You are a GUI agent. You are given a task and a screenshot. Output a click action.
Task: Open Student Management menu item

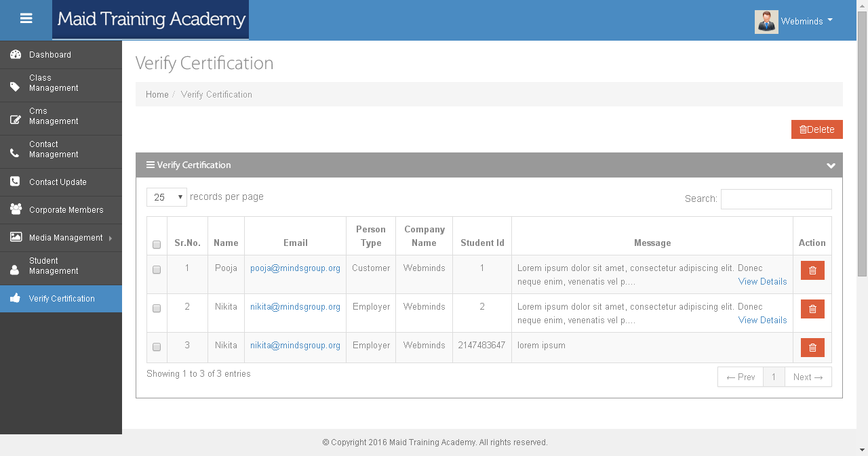pos(61,268)
